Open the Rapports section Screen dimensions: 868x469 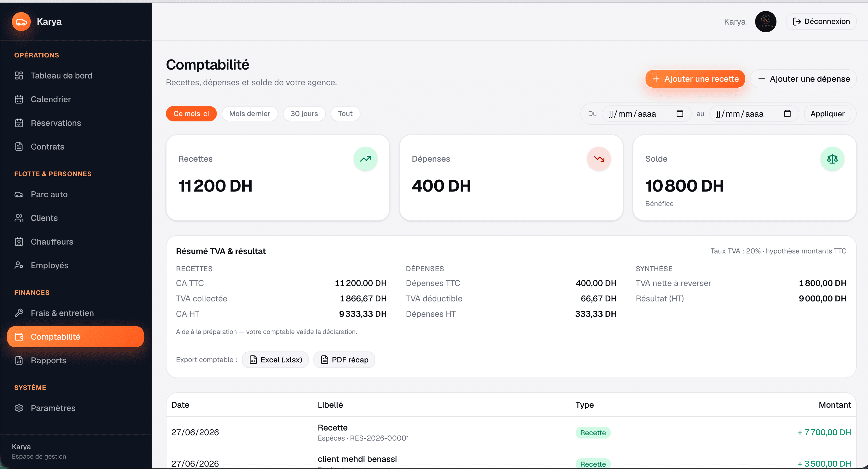pos(76,361)
